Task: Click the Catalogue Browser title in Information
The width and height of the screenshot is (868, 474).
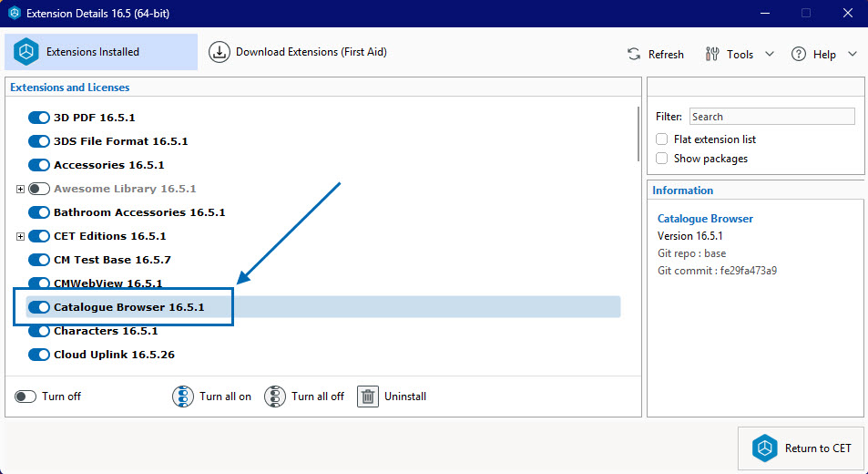Action: (x=705, y=219)
